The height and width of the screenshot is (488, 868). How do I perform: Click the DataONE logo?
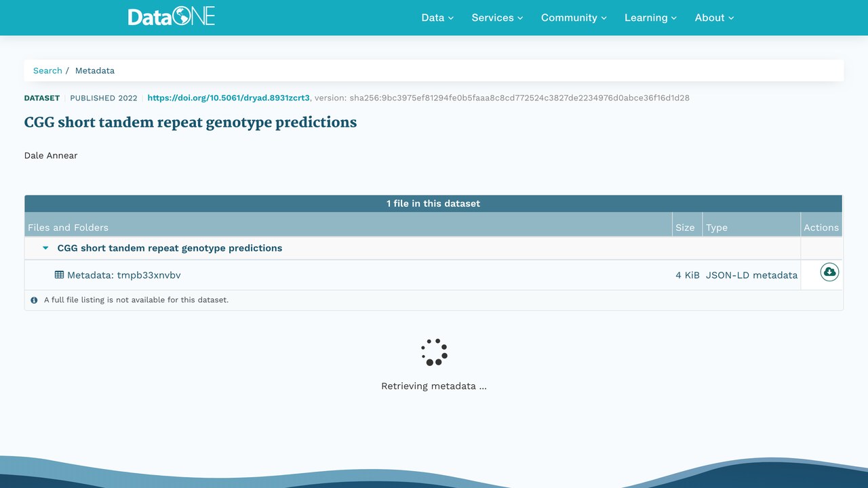pyautogui.click(x=172, y=17)
